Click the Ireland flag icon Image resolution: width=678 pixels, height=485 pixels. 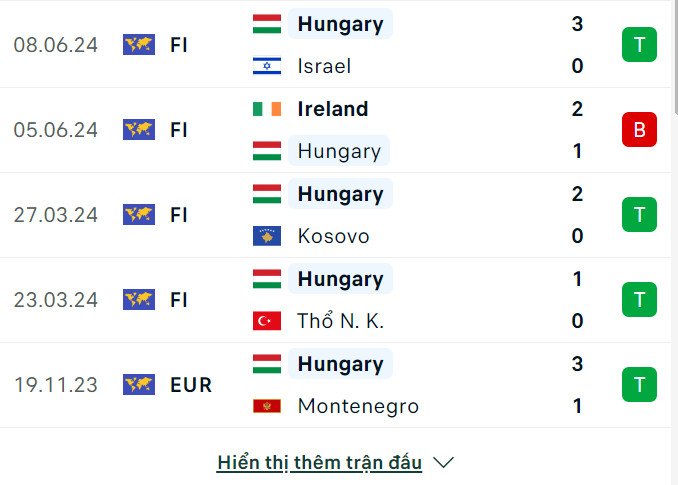click(x=267, y=109)
